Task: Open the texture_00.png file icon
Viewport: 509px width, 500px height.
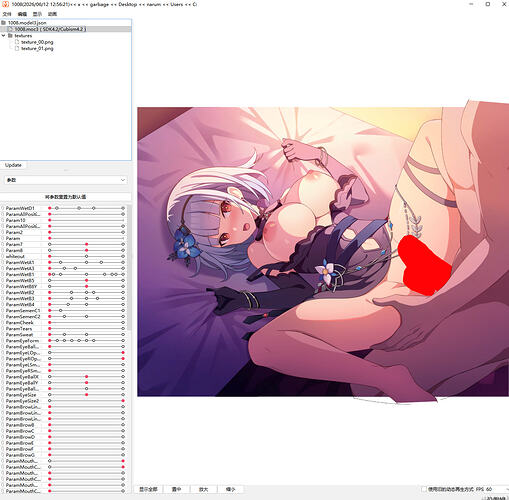Action: tap(17, 42)
